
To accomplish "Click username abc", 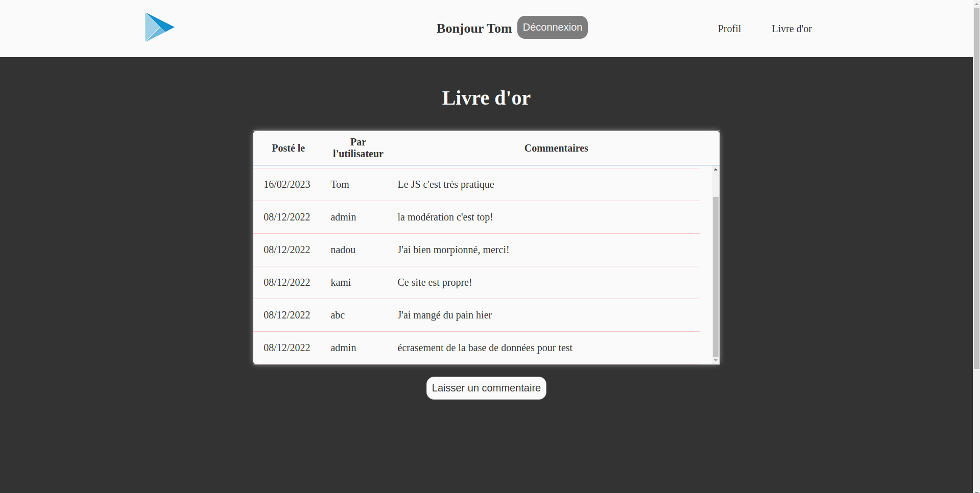I will pos(338,315).
